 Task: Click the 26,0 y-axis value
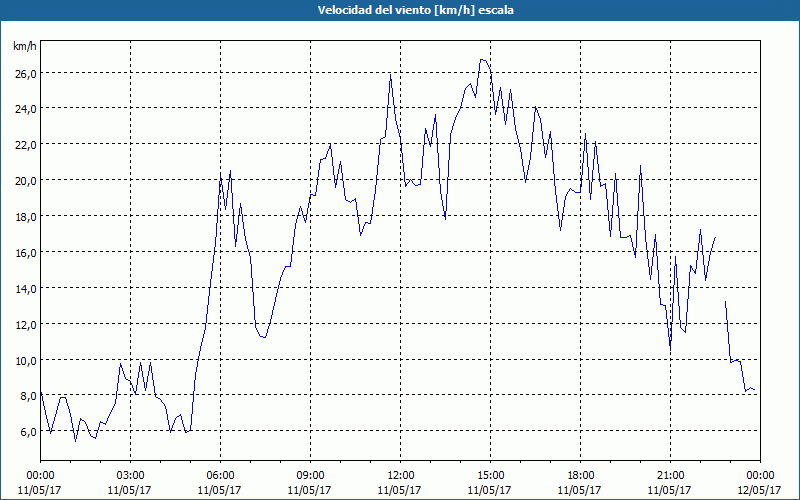(25, 73)
